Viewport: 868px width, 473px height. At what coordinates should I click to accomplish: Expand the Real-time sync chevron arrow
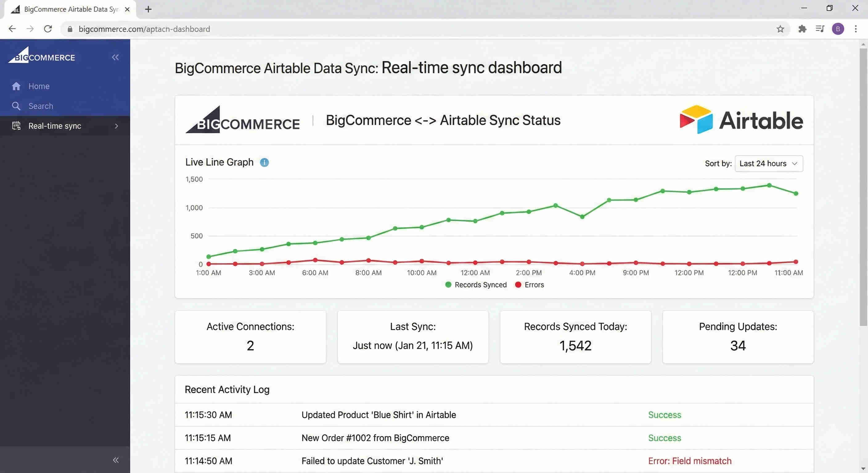click(116, 126)
